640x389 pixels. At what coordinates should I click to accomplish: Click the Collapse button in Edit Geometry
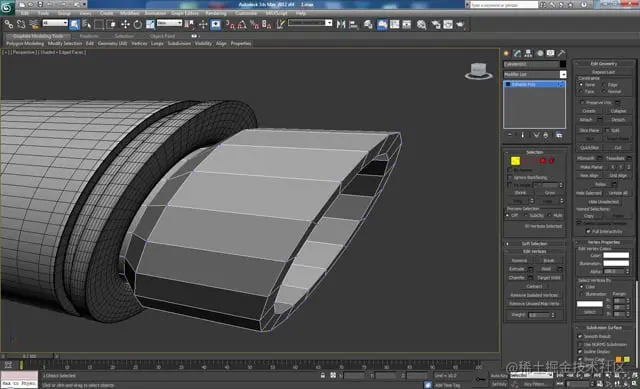click(x=618, y=111)
